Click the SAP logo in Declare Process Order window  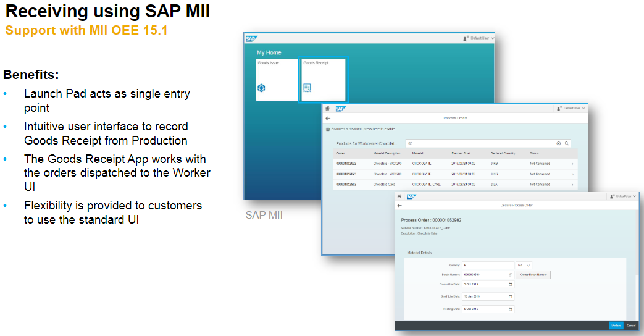tap(411, 197)
